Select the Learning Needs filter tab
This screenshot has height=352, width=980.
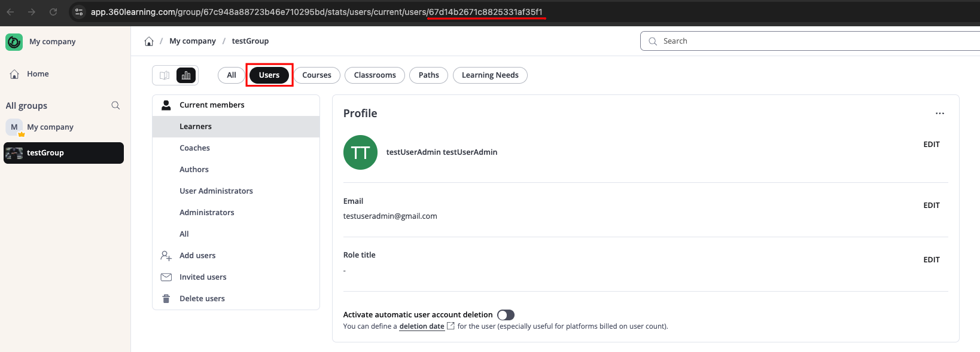click(x=490, y=75)
